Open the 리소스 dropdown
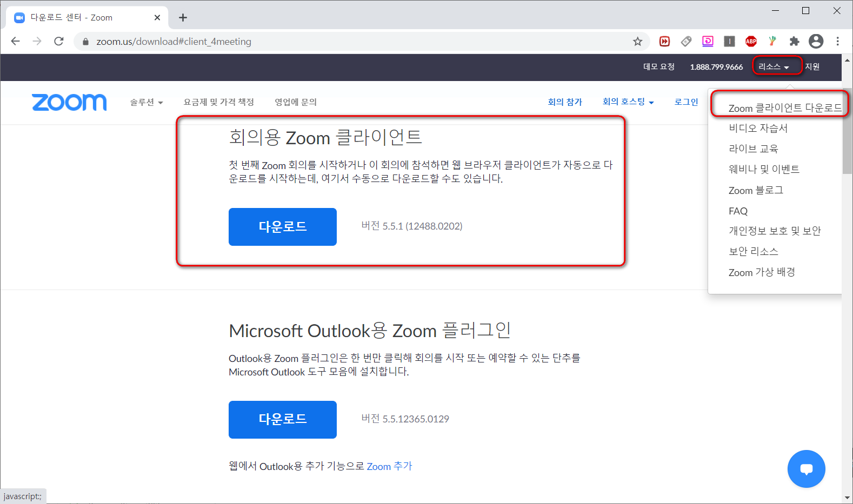The width and height of the screenshot is (853, 504). coord(774,66)
